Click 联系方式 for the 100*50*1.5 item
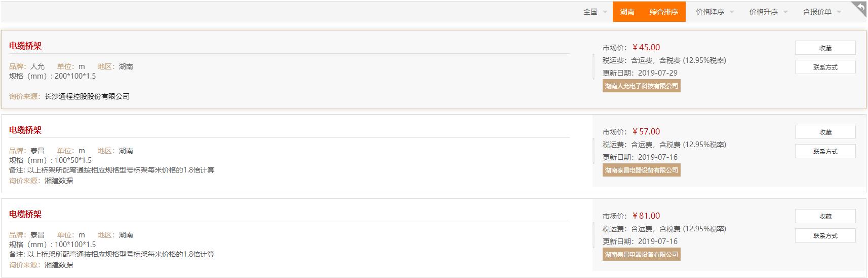This screenshot has height=278, width=868. [825, 151]
